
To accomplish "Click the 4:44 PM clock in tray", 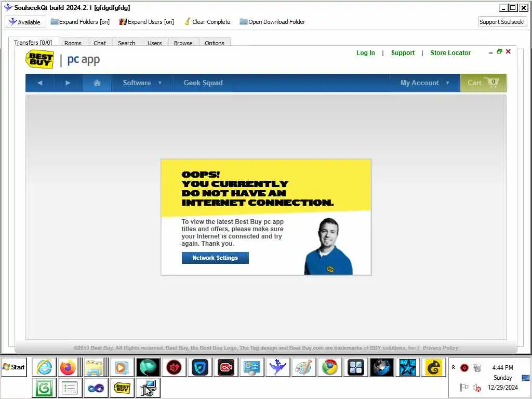I will click(503, 368).
